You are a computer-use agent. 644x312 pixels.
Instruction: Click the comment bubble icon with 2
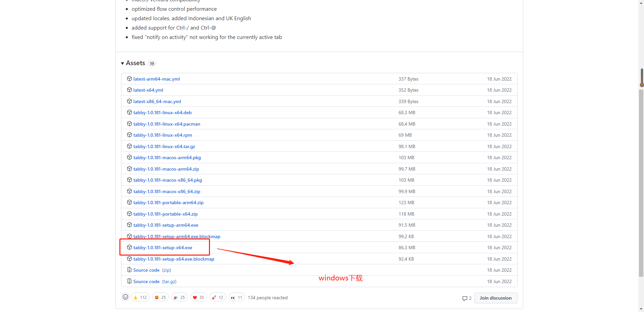[x=465, y=298]
